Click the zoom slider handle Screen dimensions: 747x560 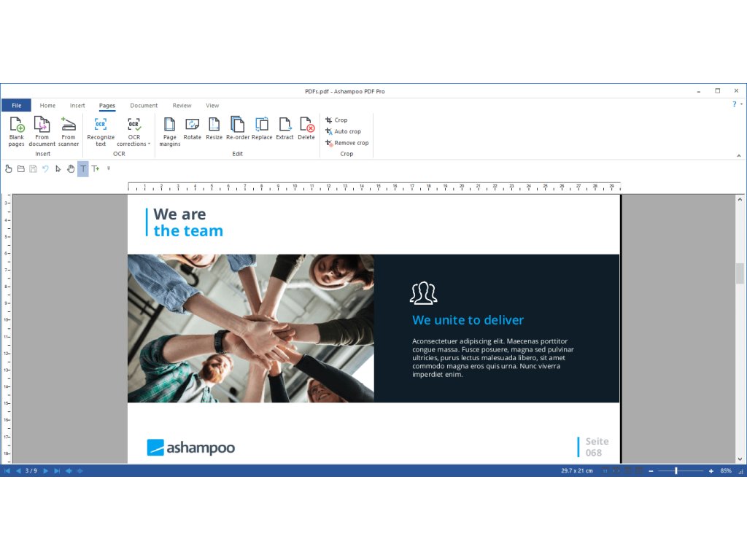pyautogui.click(x=676, y=471)
